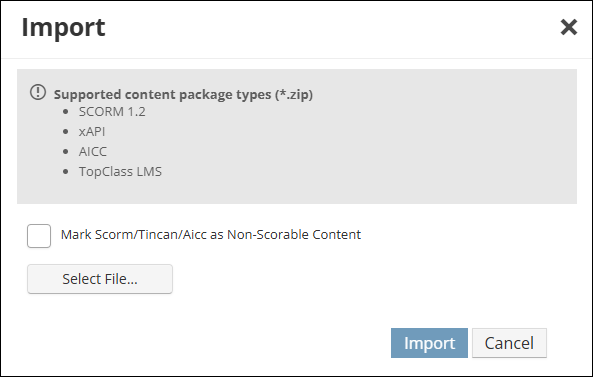Click the bullet beside xAPI
Image resolution: width=593 pixels, height=377 pixels.
tap(66, 132)
